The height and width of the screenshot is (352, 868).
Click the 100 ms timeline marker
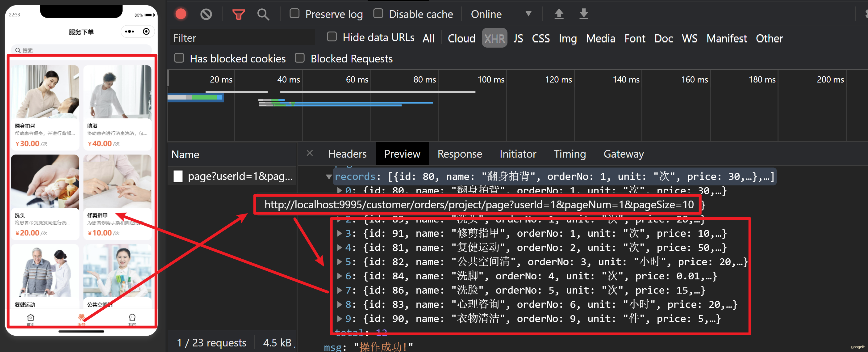(491, 80)
